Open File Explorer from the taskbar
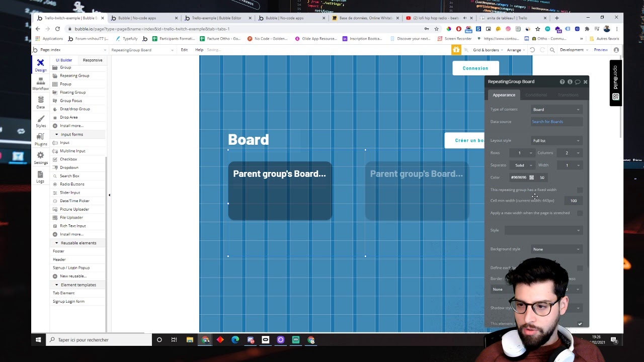Screen dimensions: 644x362 pos(190,340)
